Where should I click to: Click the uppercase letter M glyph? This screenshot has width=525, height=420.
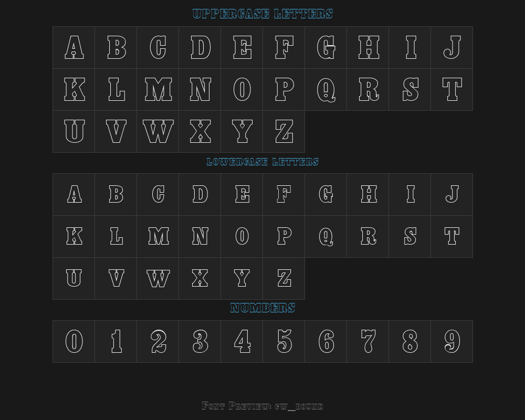tap(157, 89)
